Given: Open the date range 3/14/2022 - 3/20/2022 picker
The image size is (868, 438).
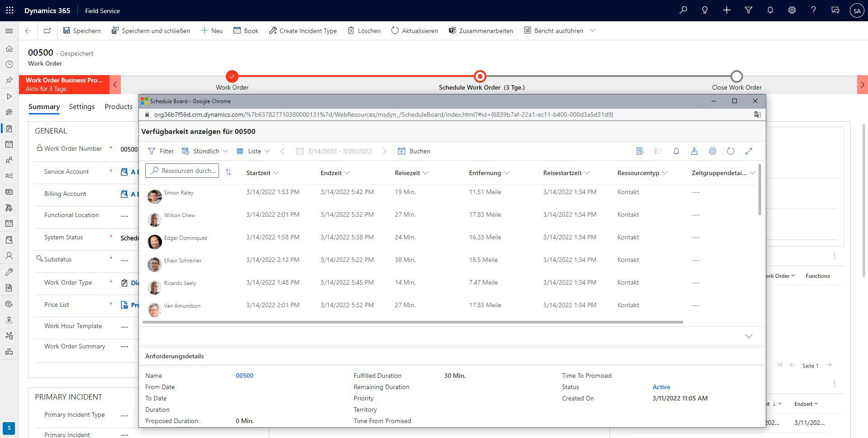Looking at the screenshot, I should pyautogui.click(x=334, y=151).
